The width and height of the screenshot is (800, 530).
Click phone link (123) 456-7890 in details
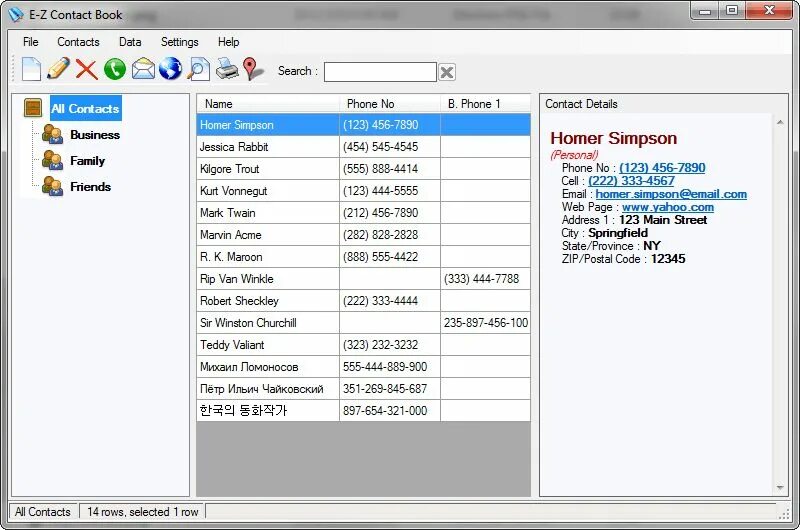662,168
